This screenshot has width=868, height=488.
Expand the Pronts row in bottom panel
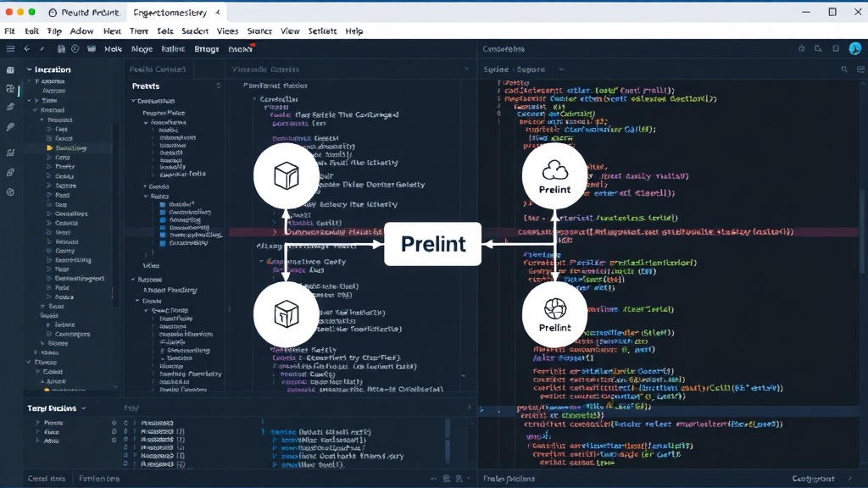(37, 423)
